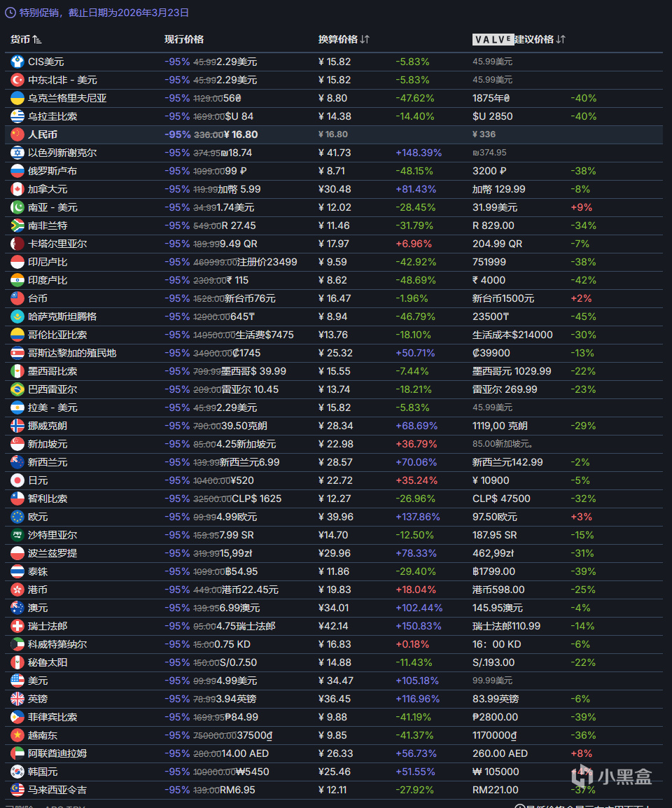Click the Turkish flag for 中东北非 - 美元
The image size is (672, 808).
point(17,80)
